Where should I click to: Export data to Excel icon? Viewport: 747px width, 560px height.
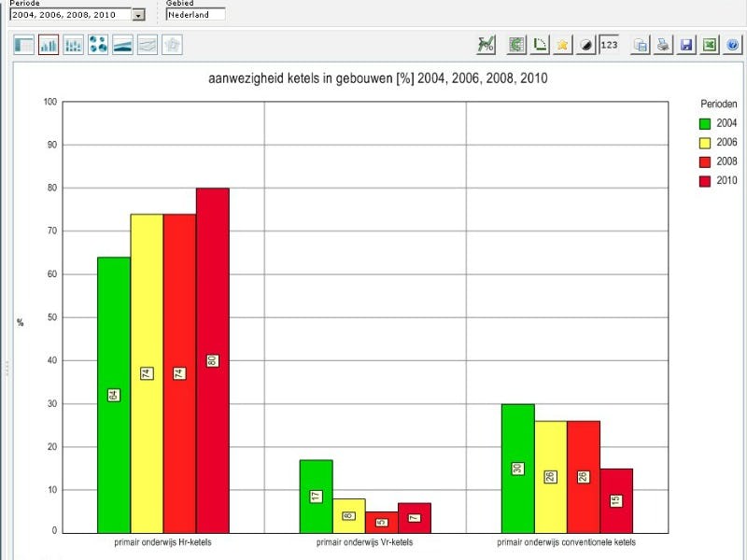click(710, 45)
